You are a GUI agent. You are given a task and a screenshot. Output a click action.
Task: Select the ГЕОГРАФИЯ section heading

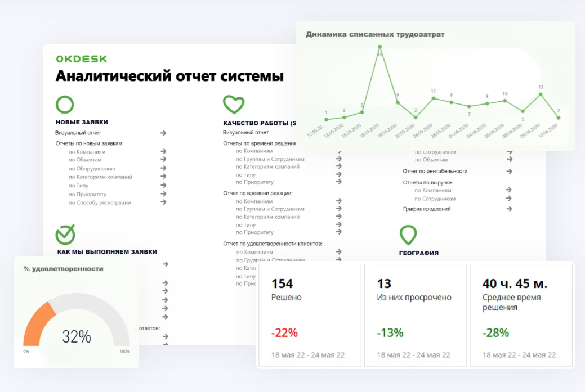pyautogui.click(x=418, y=253)
